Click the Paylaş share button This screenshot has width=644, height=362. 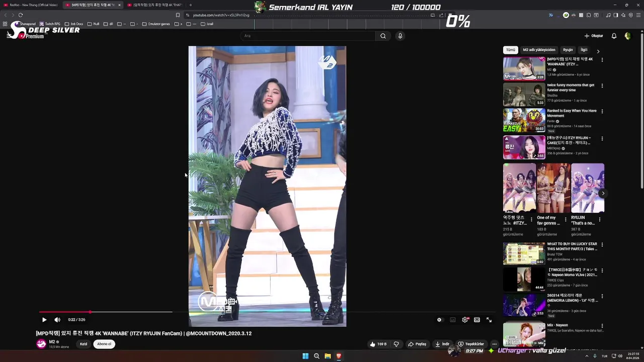click(417, 344)
